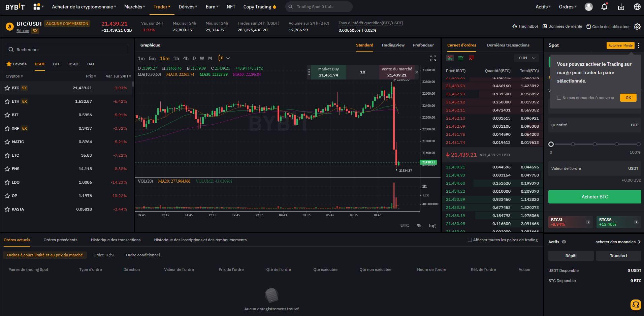Open the Ordres précédents tab

[60, 240]
